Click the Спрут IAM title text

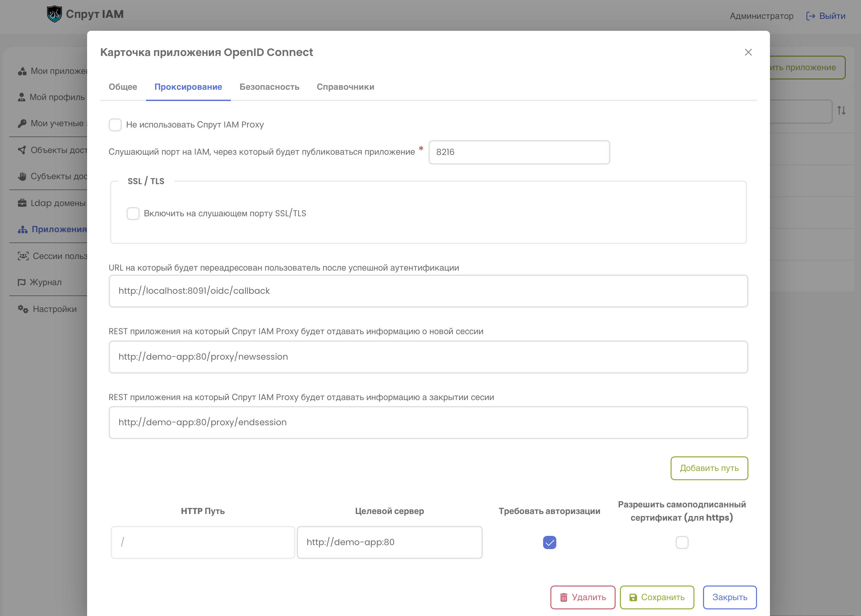[x=95, y=14]
